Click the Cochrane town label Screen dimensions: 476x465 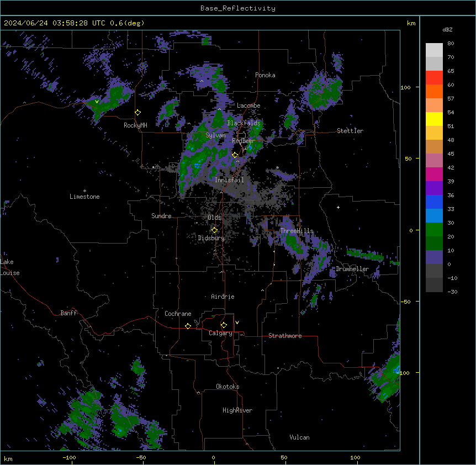(178, 314)
